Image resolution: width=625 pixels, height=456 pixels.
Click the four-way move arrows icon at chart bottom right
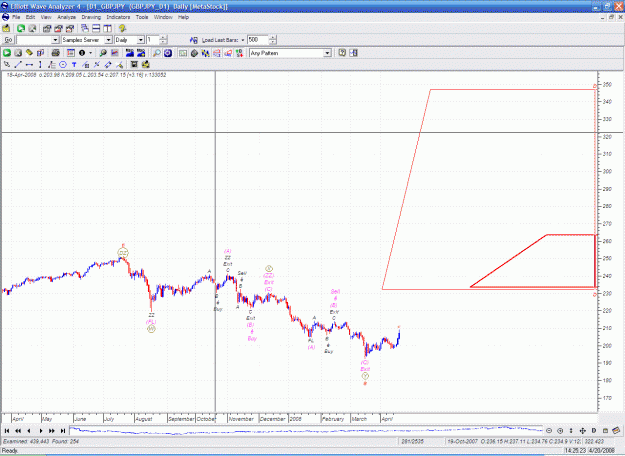click(x=582, y=430)
